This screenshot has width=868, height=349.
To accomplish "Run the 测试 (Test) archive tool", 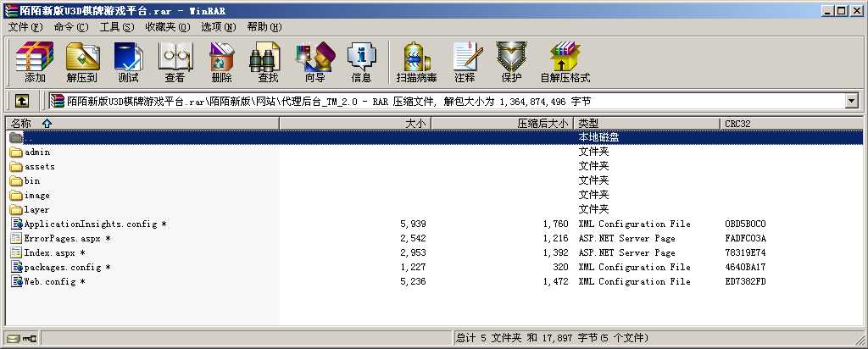I will coord(129,57).
